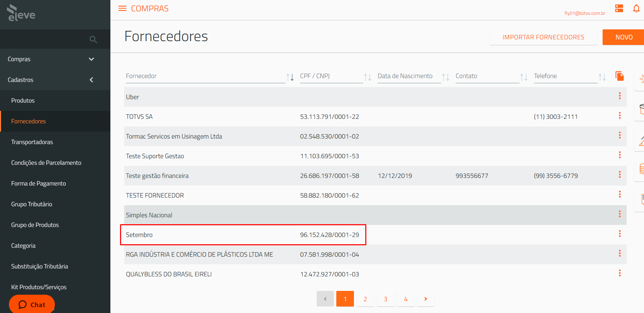Click phone (99) 3556-6779
Screen dimensions: 644x313
pos(556,176)
